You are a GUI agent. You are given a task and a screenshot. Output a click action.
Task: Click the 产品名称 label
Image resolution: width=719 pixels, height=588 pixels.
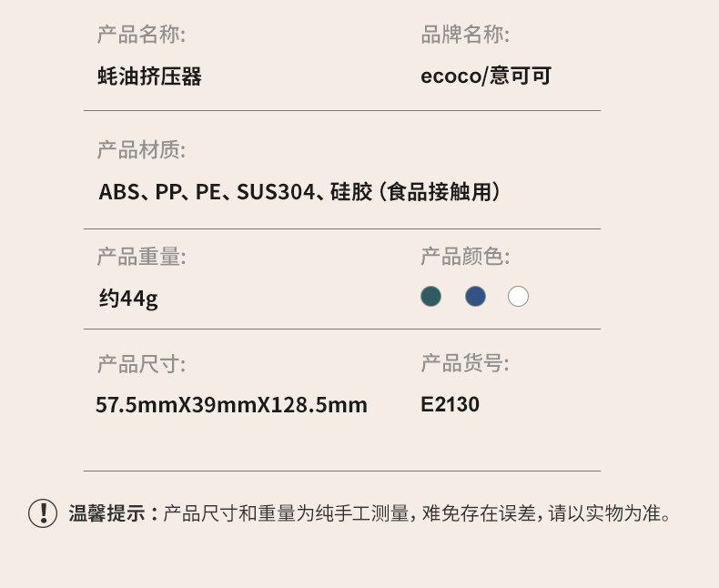click(x=141, y=35)
